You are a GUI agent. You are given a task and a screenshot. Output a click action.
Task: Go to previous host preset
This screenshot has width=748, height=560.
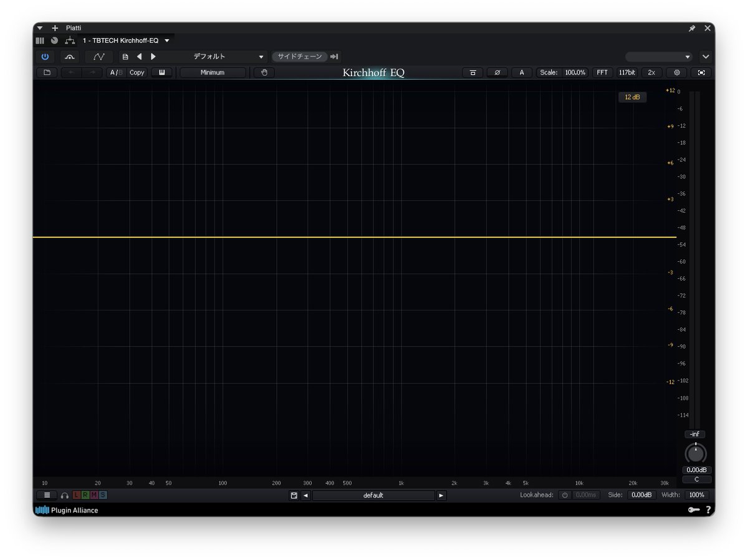coord(139,57)
